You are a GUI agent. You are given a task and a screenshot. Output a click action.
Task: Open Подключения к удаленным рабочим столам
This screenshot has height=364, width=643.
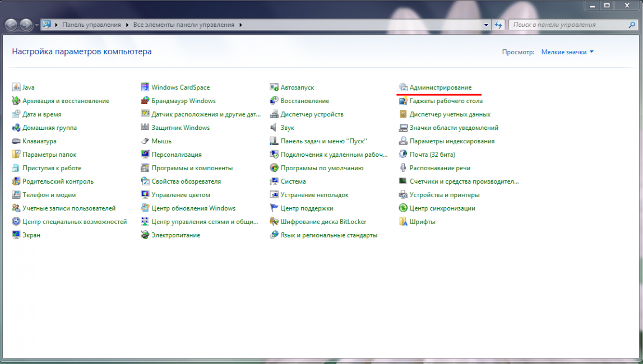(x=334, y=155)
